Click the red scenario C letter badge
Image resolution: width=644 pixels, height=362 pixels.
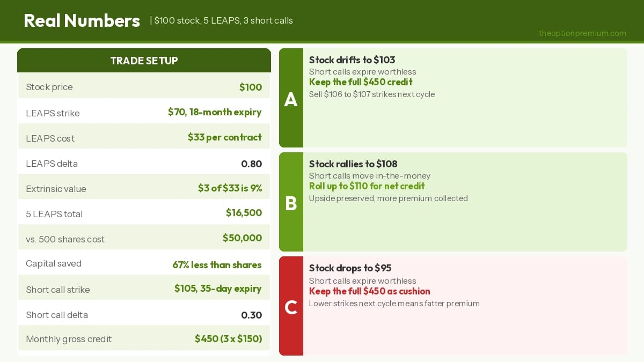point(291,306)
